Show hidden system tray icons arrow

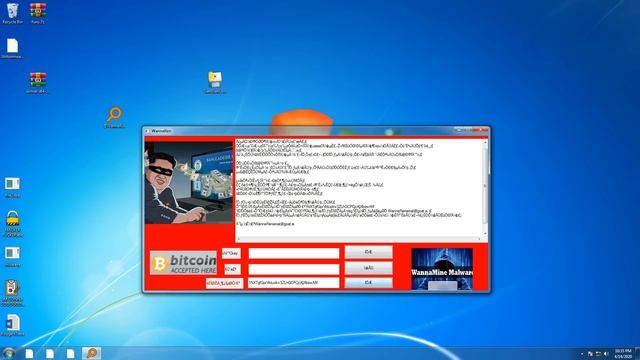582,354
